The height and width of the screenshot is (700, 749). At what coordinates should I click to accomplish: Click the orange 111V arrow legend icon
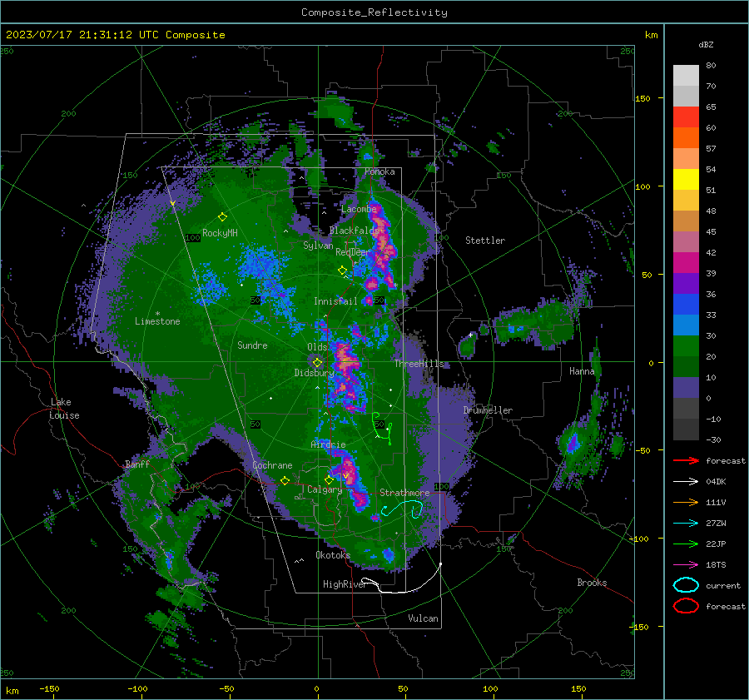686,502
